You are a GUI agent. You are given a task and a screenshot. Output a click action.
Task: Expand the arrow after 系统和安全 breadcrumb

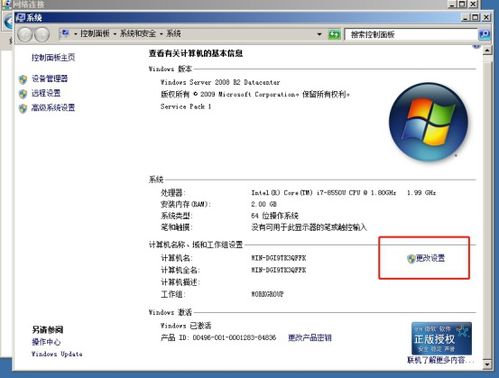pyautogui.click(x=161, y=34)
